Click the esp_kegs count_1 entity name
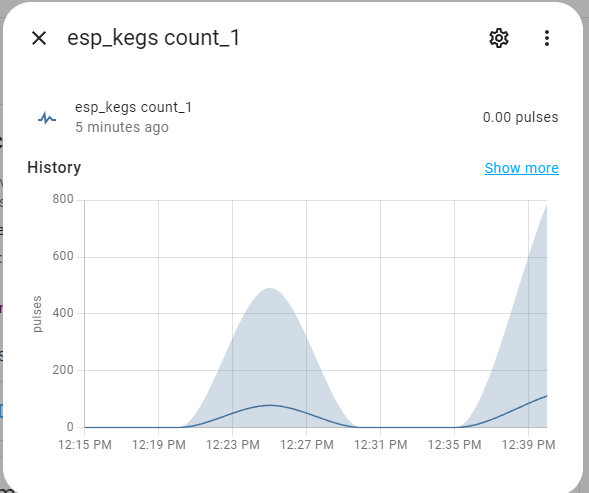 tap(133, 107)
